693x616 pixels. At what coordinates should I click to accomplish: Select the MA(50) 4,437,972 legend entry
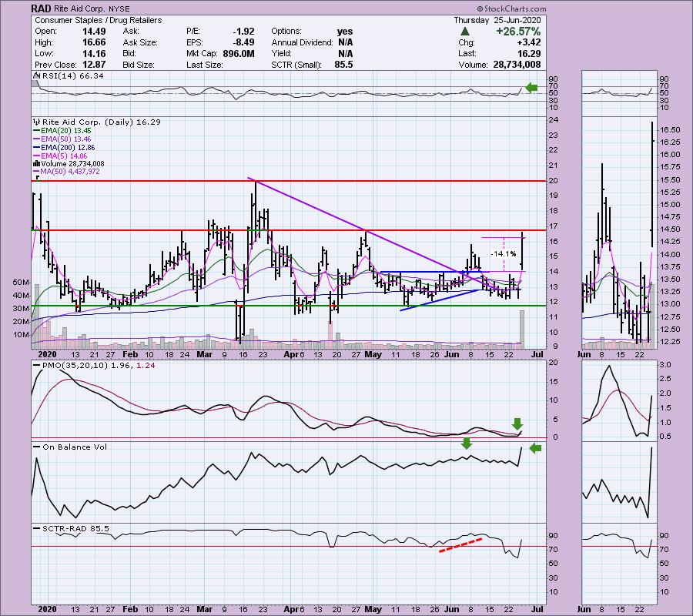click(67, 172)
